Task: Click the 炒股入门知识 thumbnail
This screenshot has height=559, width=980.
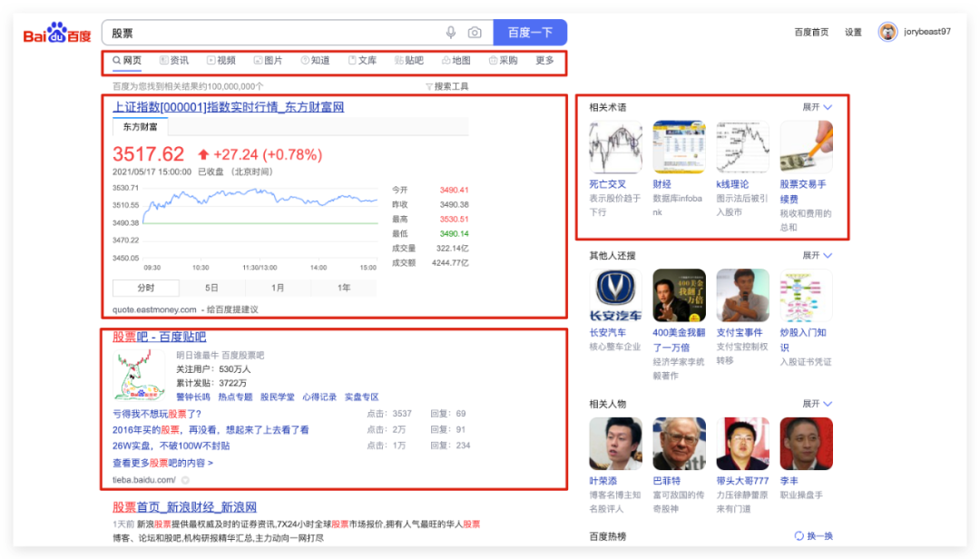Action: click(x=807, y=295)
